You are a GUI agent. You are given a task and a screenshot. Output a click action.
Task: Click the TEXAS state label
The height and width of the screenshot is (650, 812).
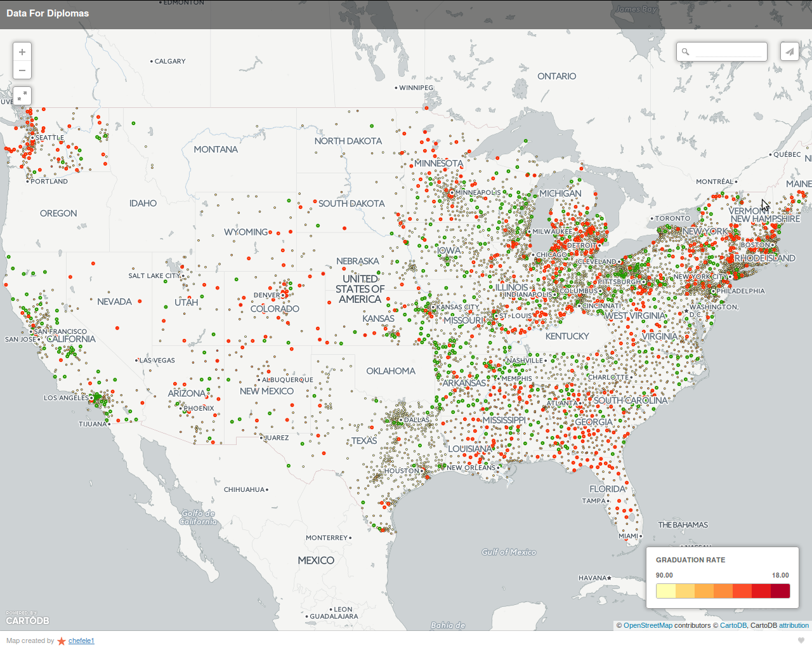364,441
